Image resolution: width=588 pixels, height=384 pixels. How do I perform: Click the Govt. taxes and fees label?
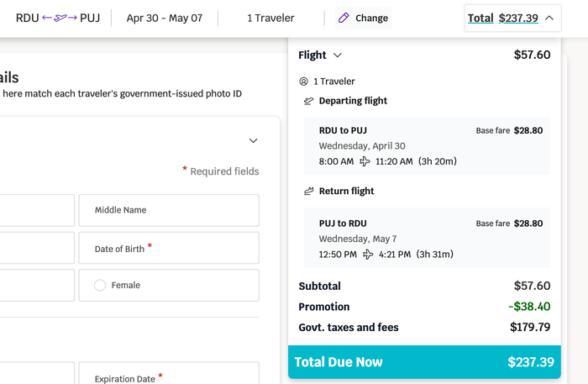[349, 328]
